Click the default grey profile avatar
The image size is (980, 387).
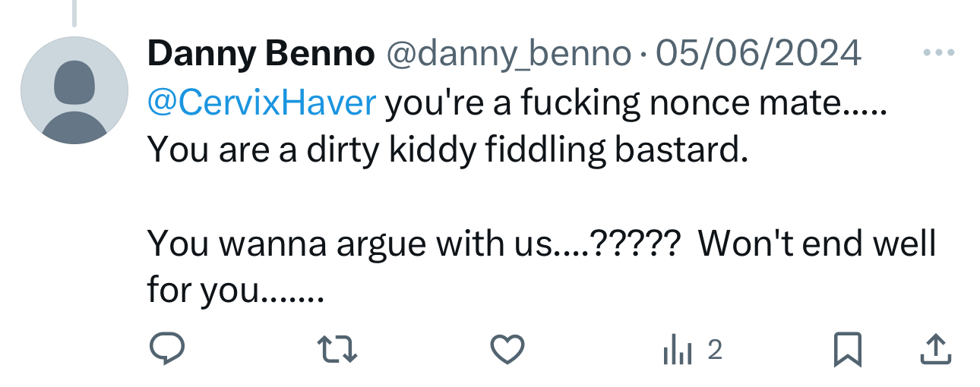tap(74, 90)
